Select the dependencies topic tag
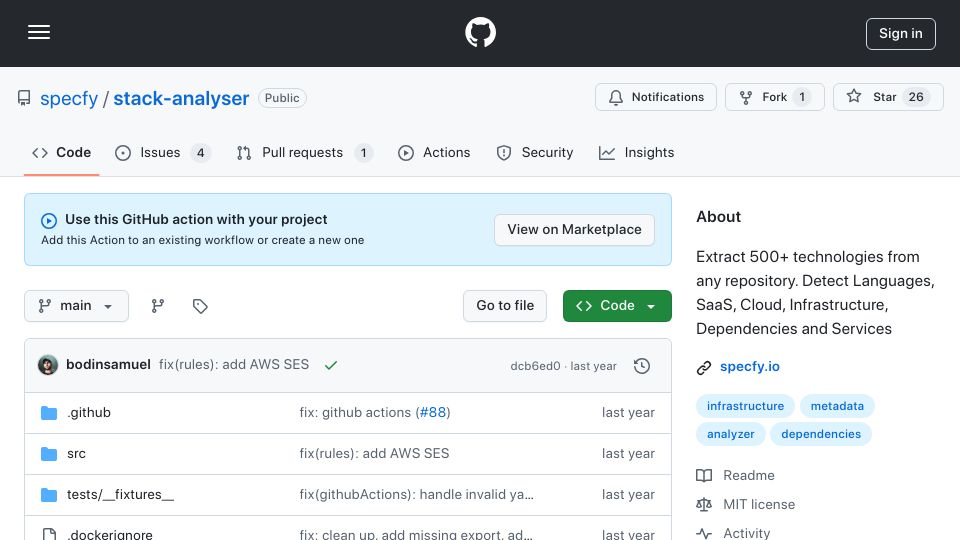The image size is (960, 540). [x=821, y=434]
